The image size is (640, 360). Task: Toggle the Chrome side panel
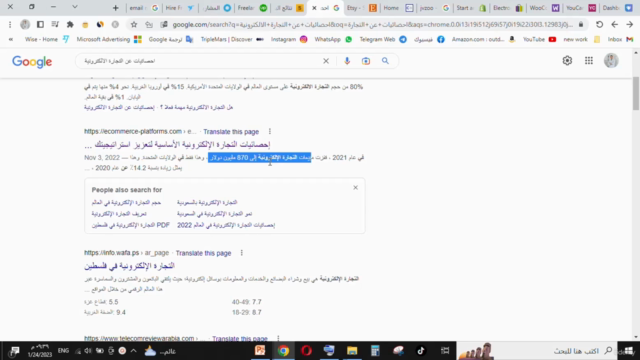pyautogui.click(x=40, y=24)
